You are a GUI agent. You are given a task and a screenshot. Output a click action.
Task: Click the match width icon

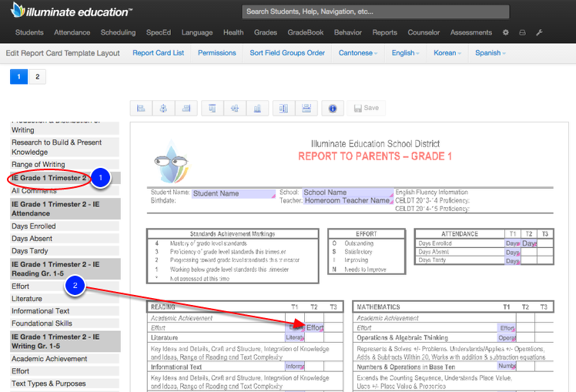pyautogui.click(x=306, y=109)
